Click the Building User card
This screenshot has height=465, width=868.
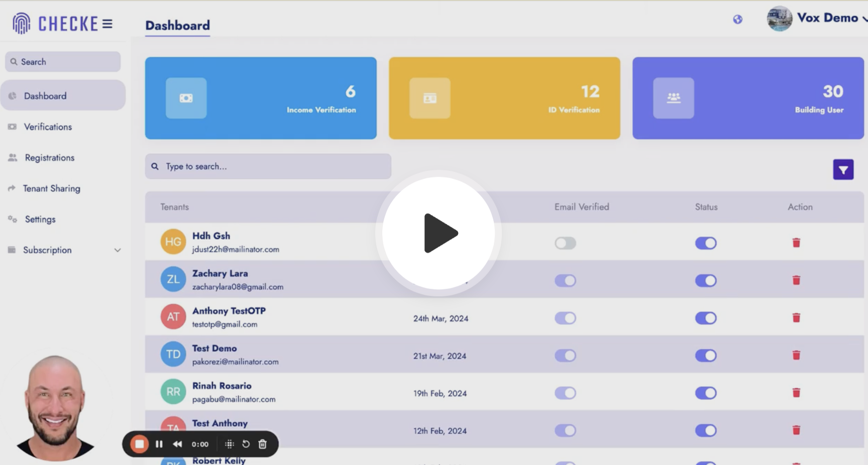pos(748,98)
